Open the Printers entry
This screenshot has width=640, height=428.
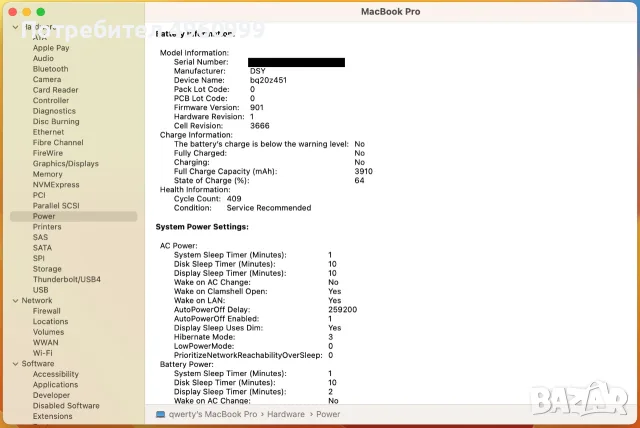(47, 227)
